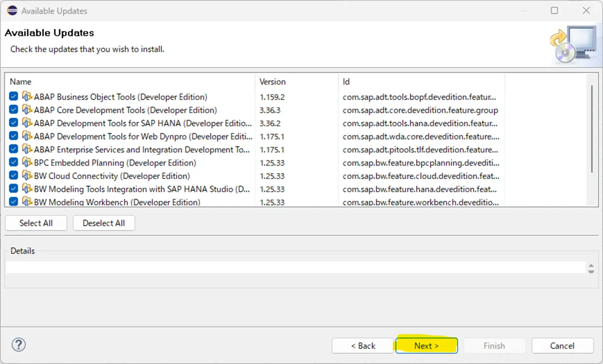603x364 pixels.
Task: Select com.sap.bw.feature.bpcplanning id cell
Action: tap(421, 163)
